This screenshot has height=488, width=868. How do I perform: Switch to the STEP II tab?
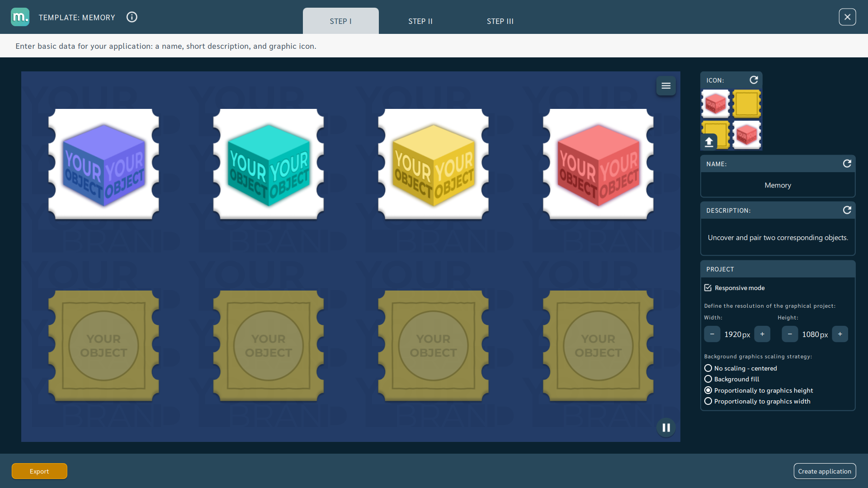pos(420,21)
